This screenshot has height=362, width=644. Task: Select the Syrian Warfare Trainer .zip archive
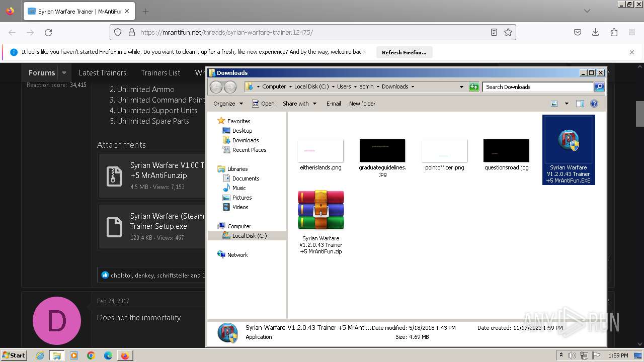[x=320, y=221]
